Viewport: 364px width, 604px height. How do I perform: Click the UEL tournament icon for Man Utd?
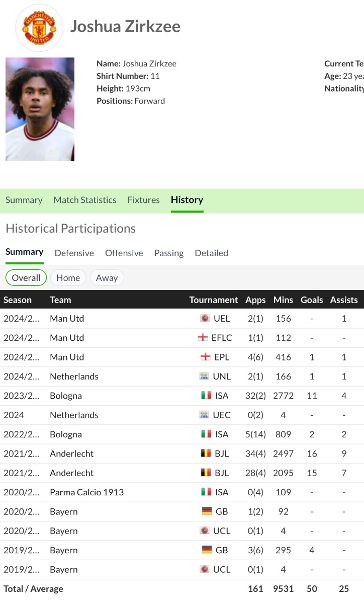pyautogui.click(x=205, y=319)
